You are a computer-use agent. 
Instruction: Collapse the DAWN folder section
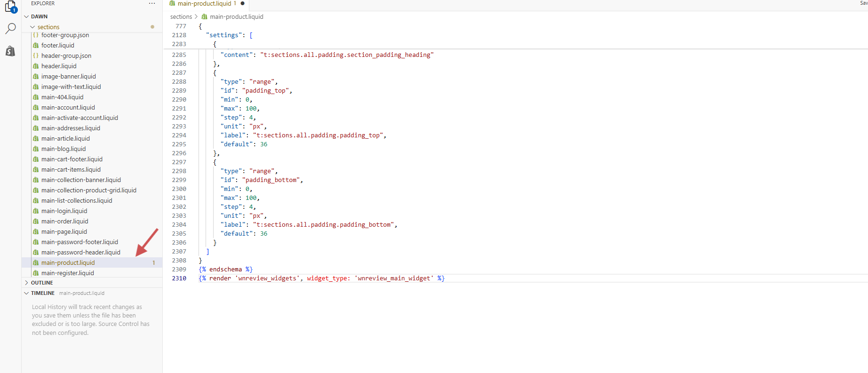27,16
